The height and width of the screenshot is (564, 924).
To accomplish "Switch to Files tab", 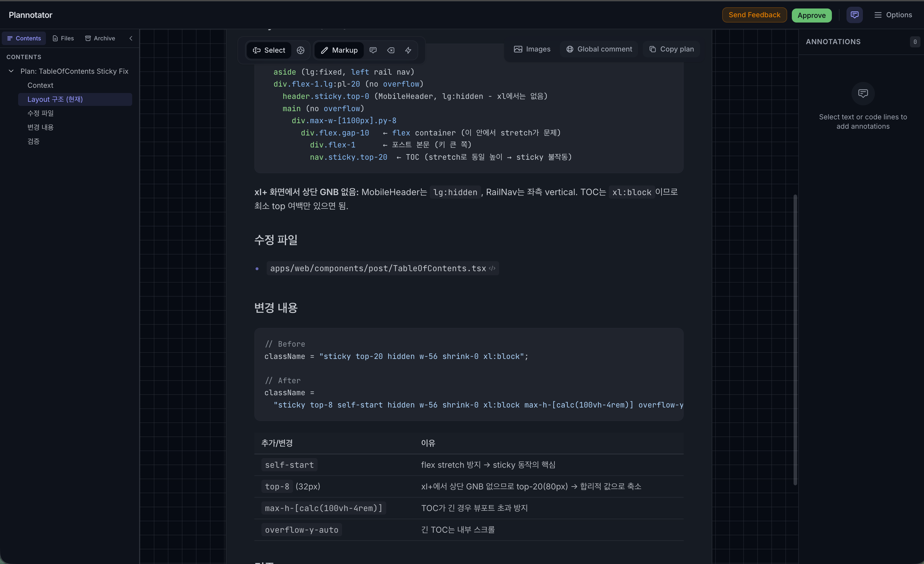I will 63,38.
